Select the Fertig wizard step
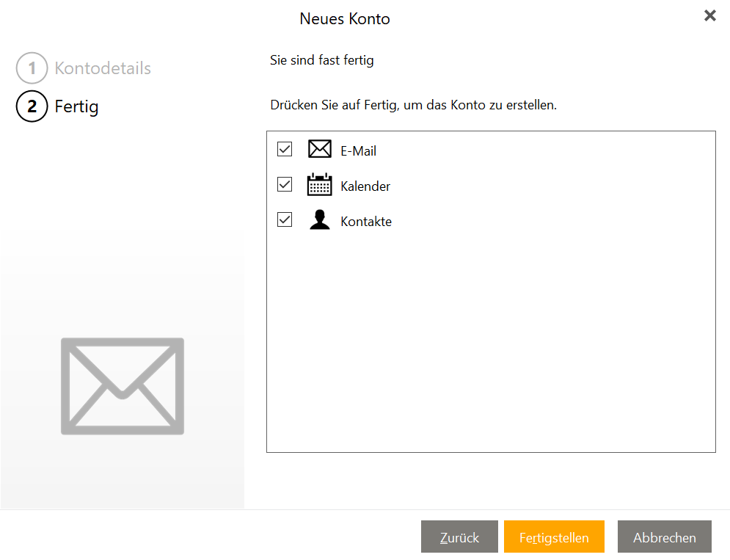 [77, 106]
